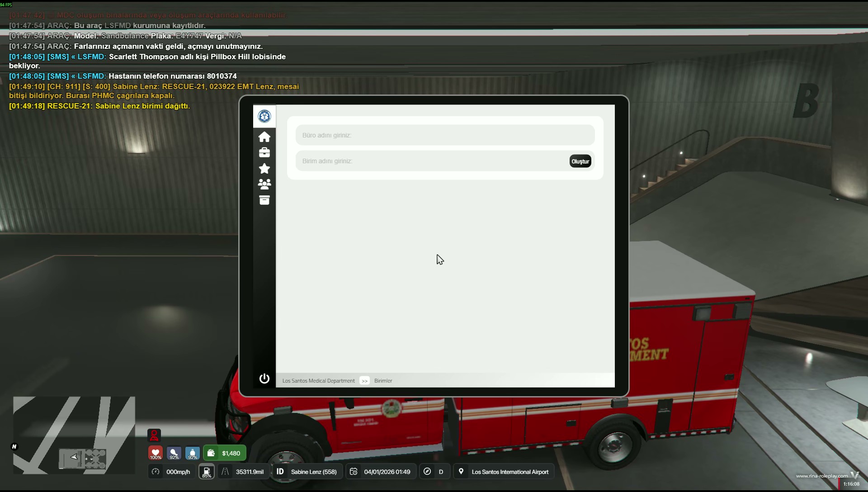Screen dimensions: 868x492
Task: Open the briefcase section in the sidebar
Action: click(x=264, y=152)
